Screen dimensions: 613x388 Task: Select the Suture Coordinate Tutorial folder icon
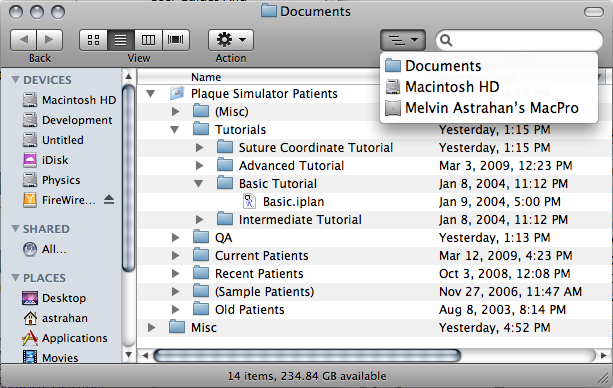point(225,147)
